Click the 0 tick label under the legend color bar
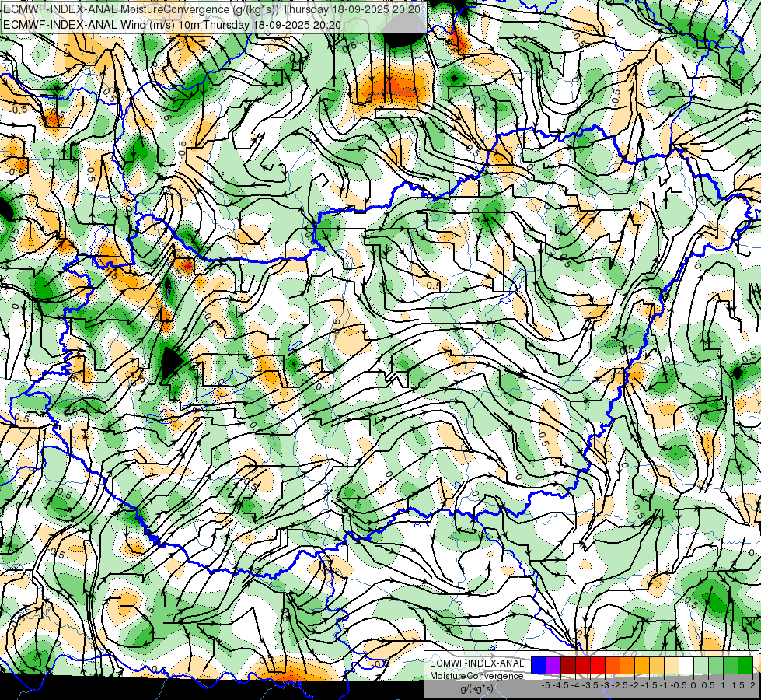 coord(693,685)
